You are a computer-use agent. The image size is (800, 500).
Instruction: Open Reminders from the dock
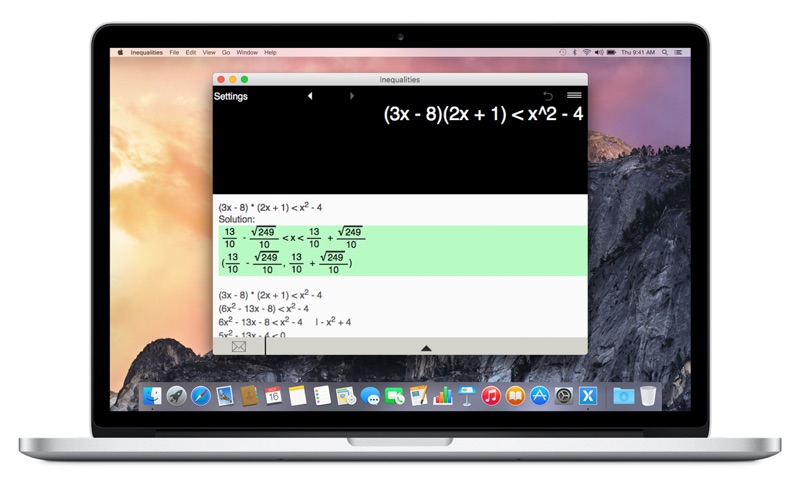[x=322, y=396]
